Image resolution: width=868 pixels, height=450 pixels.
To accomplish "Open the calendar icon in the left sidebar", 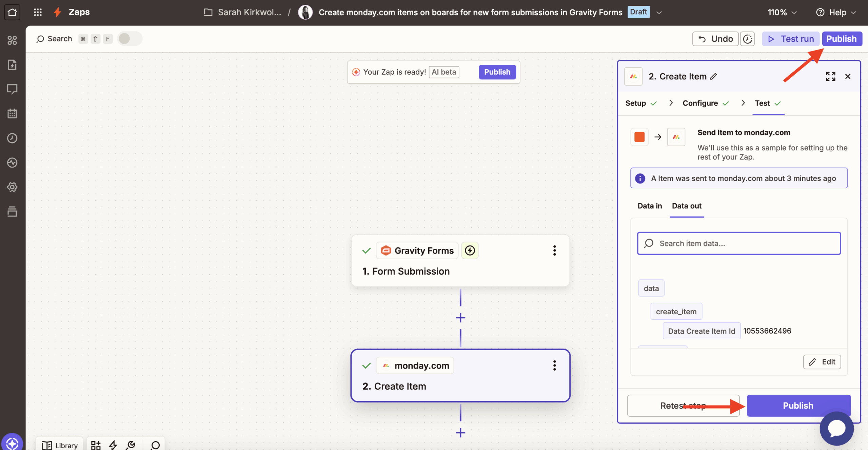I will click(12, 114).
